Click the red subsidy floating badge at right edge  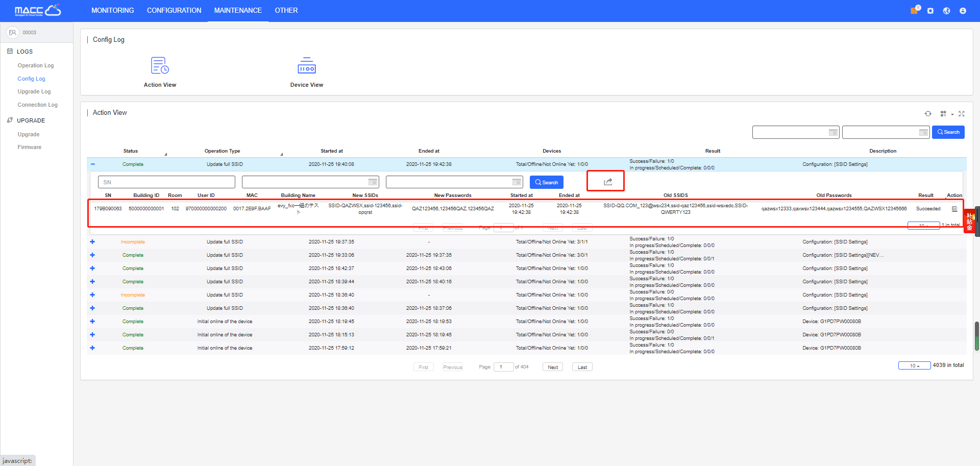[x=969, y=221]
